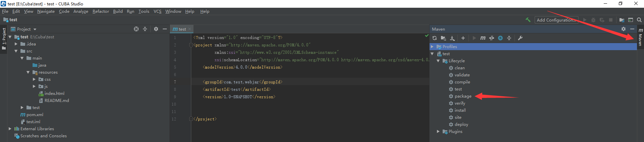Select install lifecycle goal
The image size is (644, 142).
coord(457,110)
